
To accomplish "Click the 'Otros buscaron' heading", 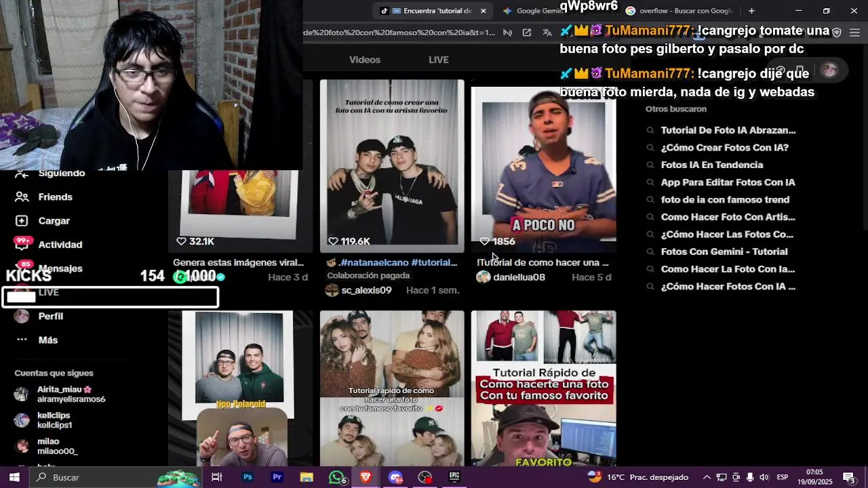I will (x=676, y=108).
